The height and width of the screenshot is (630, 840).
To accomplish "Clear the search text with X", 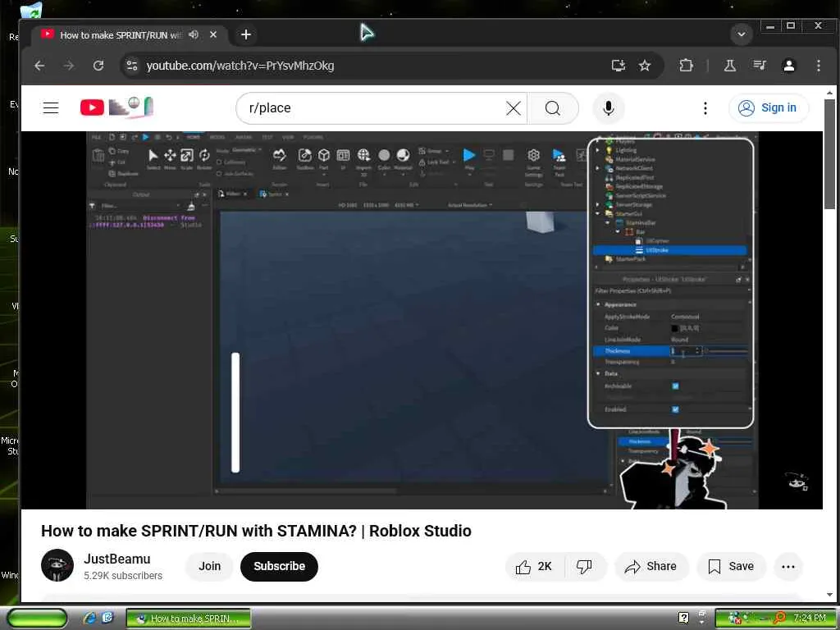I will [514, 108].
